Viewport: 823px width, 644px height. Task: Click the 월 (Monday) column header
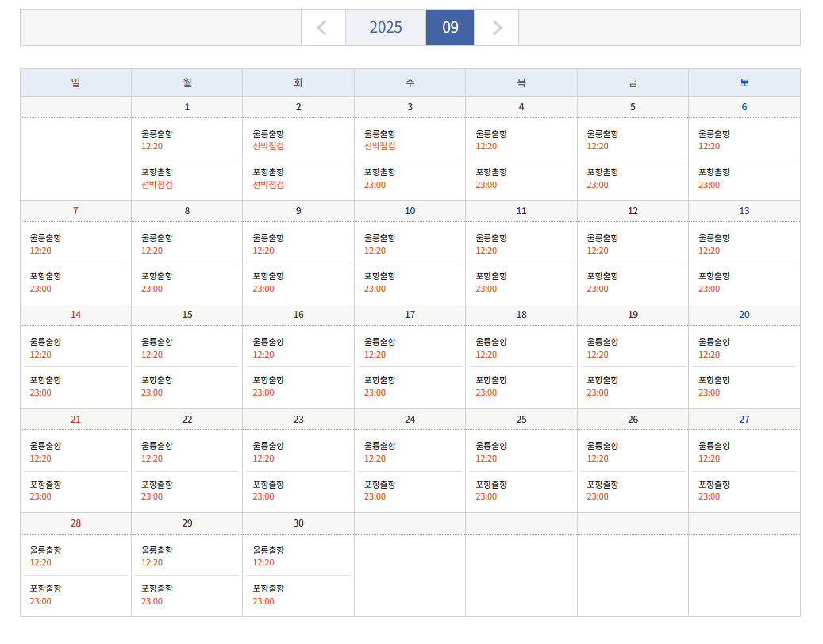tap(187, 82)
